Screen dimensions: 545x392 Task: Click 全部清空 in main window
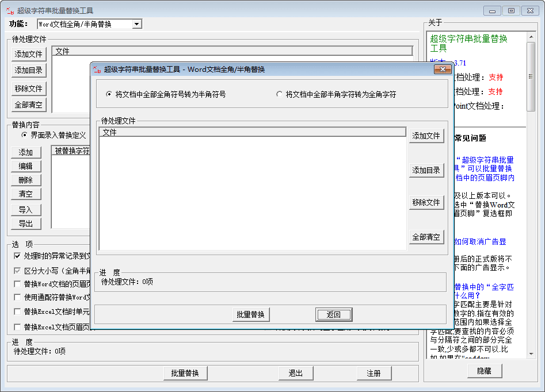29,105
